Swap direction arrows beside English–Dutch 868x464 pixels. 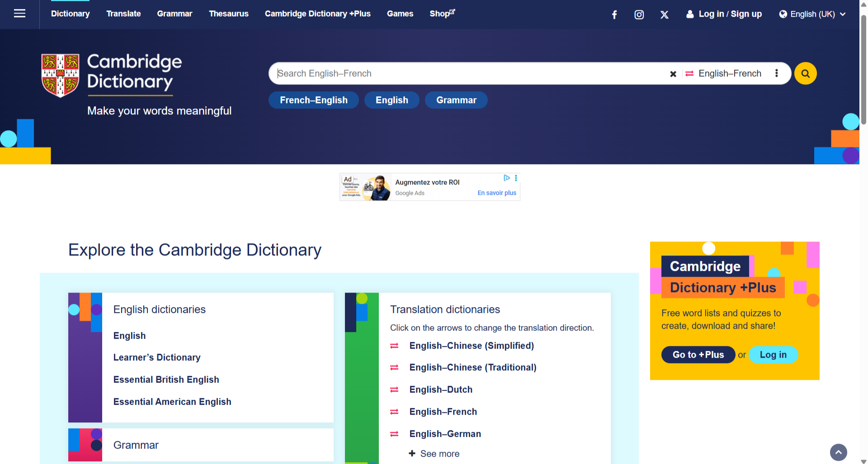(394, 390)
